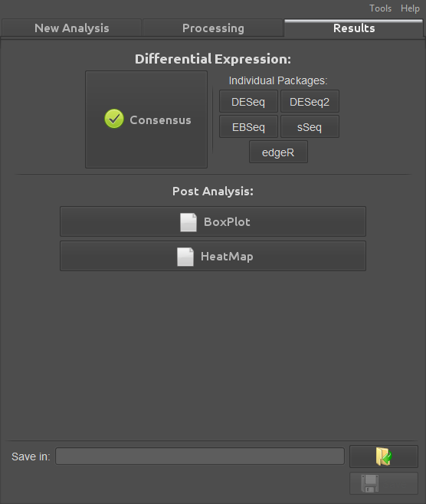This screenshot has width=426, height=504.
Task: Click the green checkmark icon beside Consensus
Action: pyautogui.click(x=114, y=119)
